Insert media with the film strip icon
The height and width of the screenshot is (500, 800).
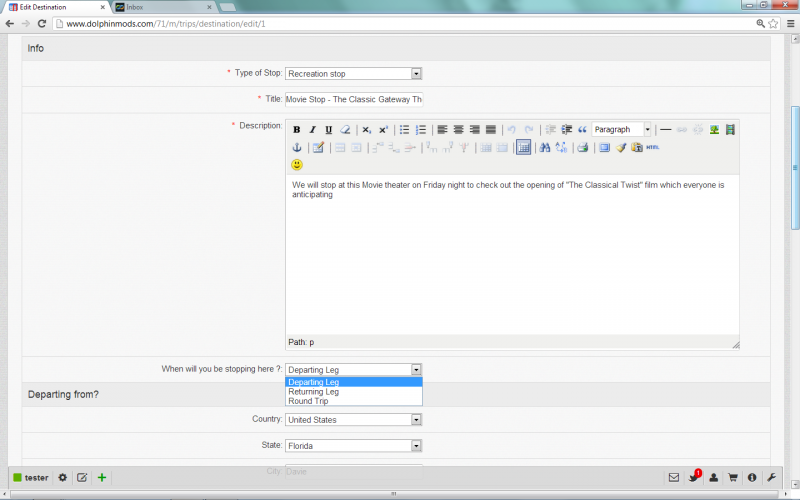[x=730, y=130]
